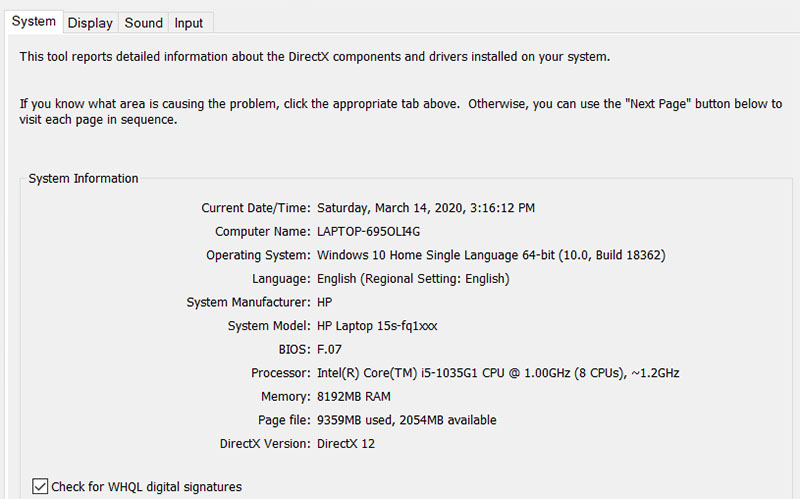
Task: Click the manufacturer value HP
Action: [x=325, y=302]
